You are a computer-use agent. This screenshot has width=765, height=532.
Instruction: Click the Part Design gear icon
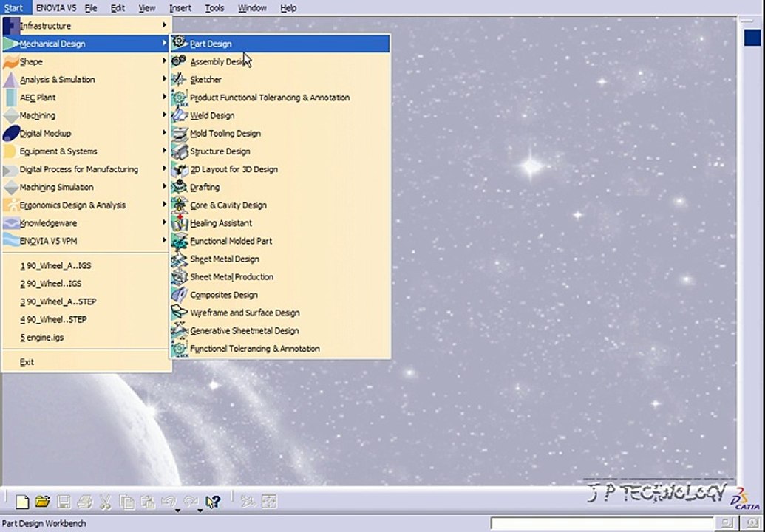tap(180, 43)
